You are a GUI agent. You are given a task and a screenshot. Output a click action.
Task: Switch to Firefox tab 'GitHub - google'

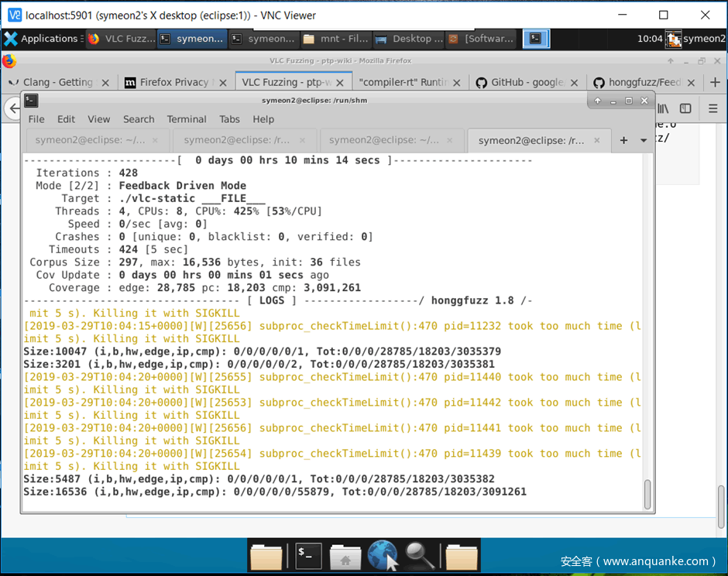click(526, 82)
